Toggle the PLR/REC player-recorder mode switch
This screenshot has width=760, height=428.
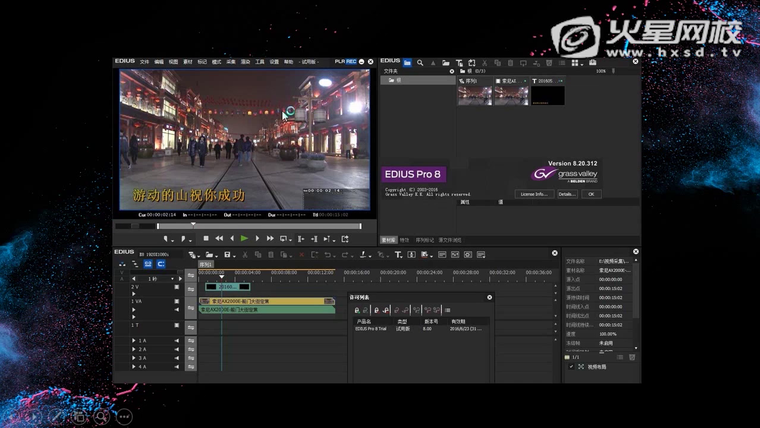pos(346,62)
